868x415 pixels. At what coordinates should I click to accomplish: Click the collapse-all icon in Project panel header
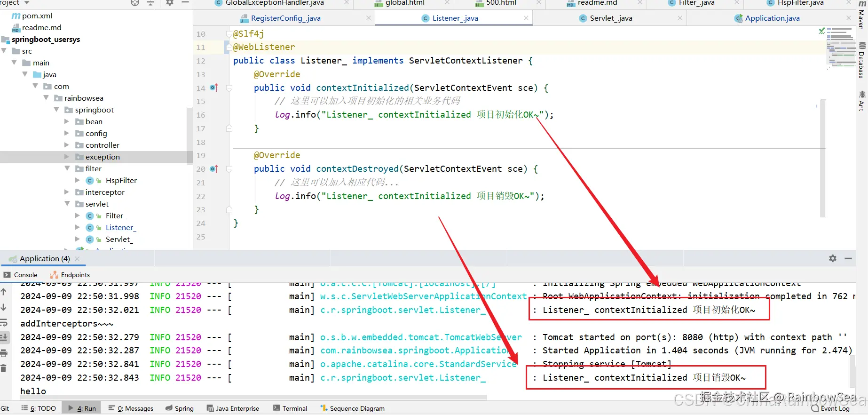[x=150, y=3]
